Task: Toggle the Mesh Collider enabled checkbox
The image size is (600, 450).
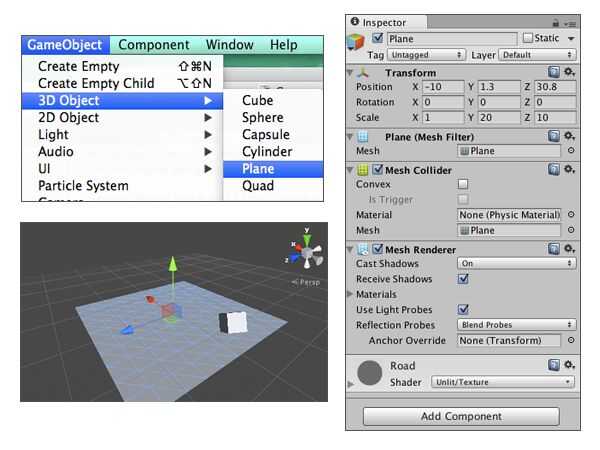Action: pyautogui.click(x=377, y=170)
